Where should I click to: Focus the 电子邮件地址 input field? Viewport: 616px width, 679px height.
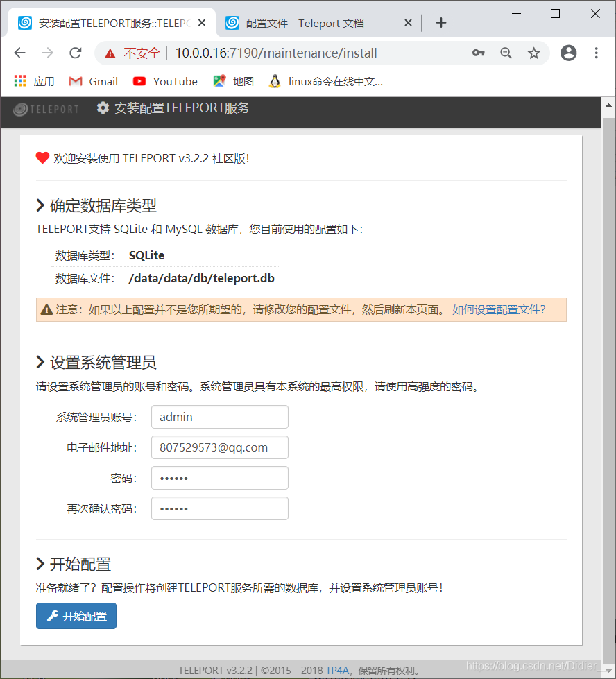(x=220, y=447)
